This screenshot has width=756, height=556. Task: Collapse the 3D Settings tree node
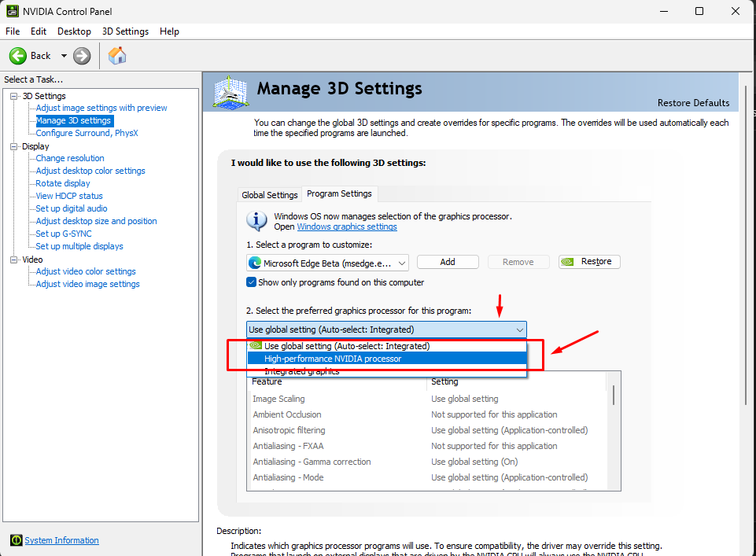14,96
